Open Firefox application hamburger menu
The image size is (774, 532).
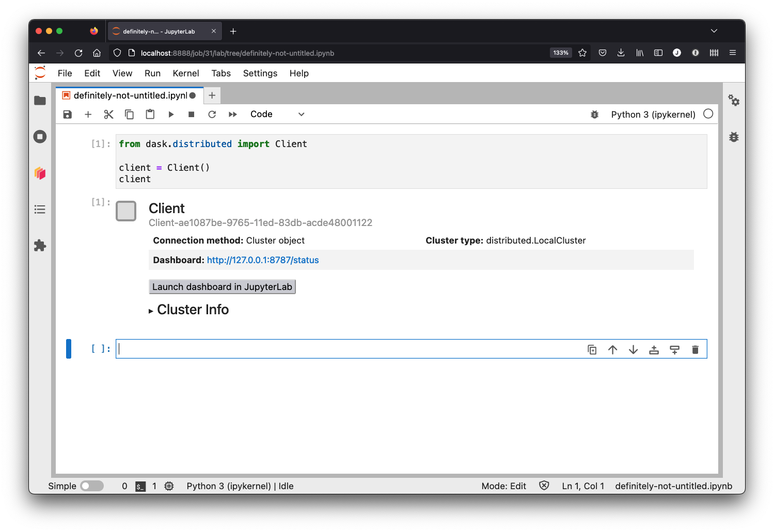[733, 53]
